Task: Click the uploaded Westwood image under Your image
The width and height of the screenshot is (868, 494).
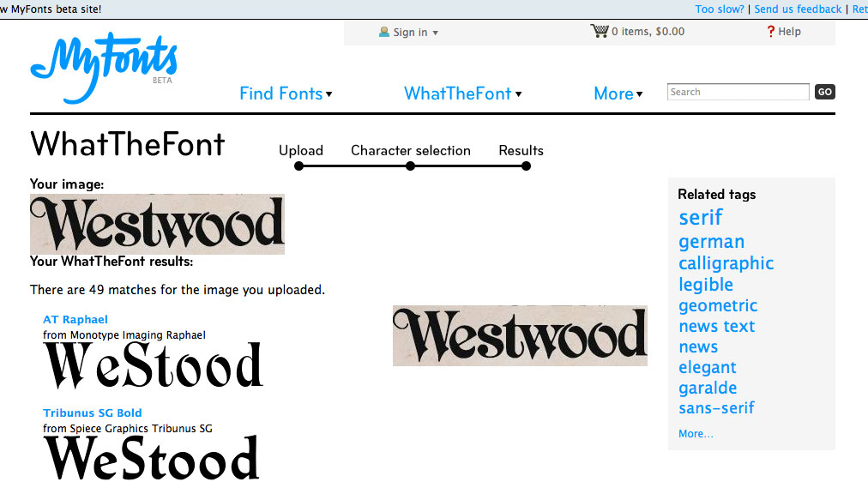Action: [x=157, y=225]
